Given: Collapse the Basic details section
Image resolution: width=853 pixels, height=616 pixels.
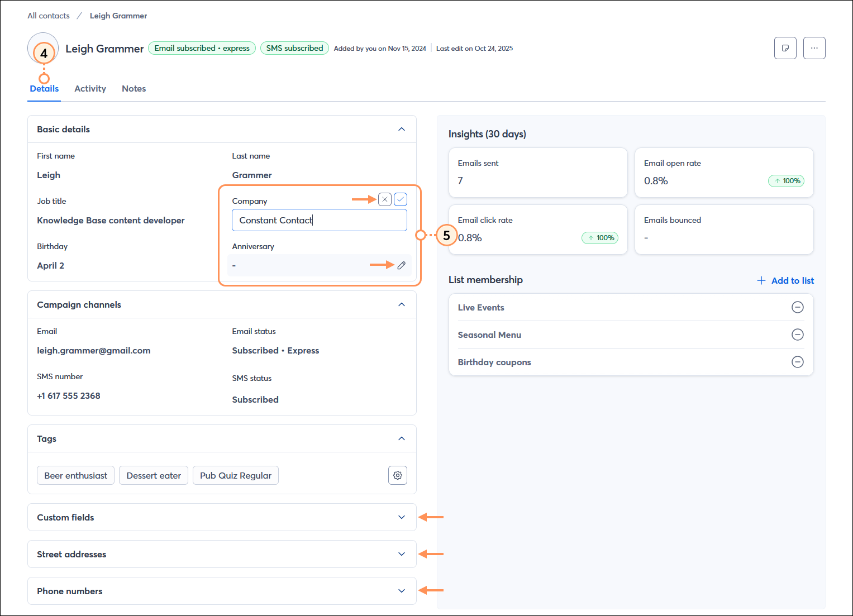Looking at the screenshot, I should 401,129.
